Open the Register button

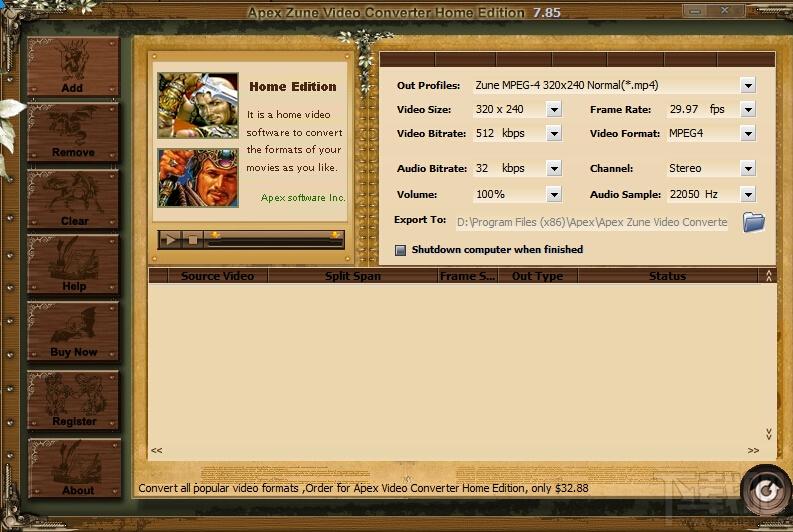[x=73, y=400]
